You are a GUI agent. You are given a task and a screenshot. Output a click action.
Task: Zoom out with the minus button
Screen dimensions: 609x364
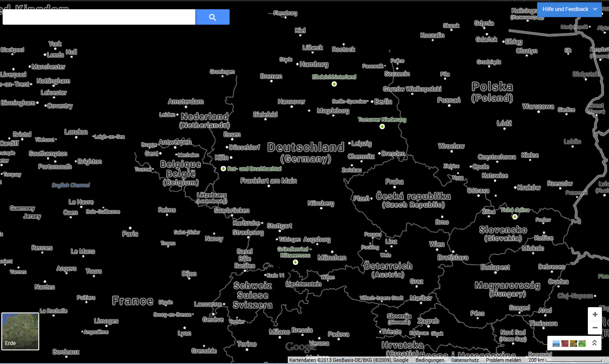[595, 327]
